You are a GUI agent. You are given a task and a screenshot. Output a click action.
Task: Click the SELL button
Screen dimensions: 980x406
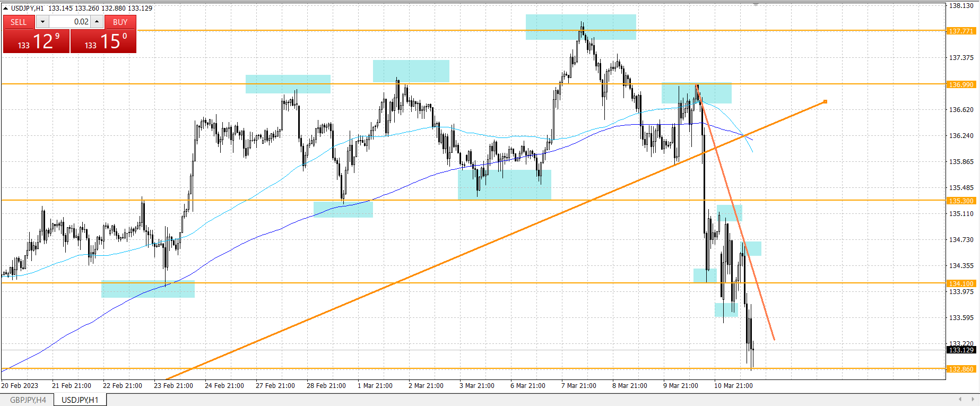point(19,22)
